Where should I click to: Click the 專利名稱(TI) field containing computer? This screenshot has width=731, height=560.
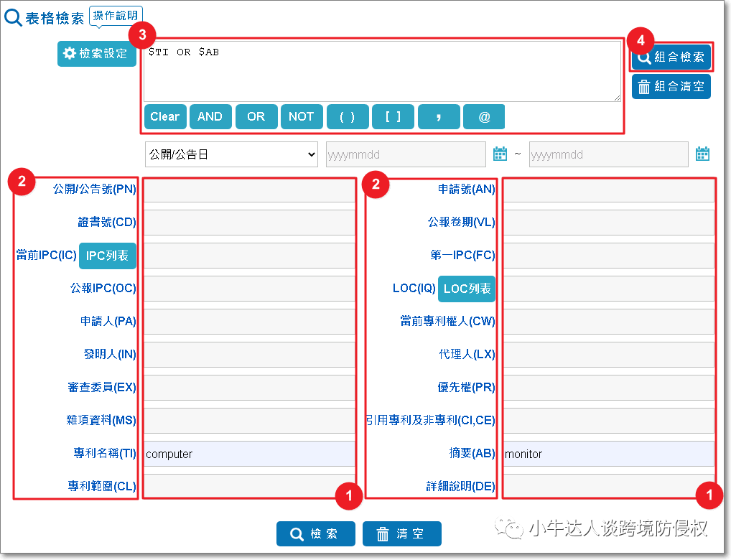[x=249, y=454]
